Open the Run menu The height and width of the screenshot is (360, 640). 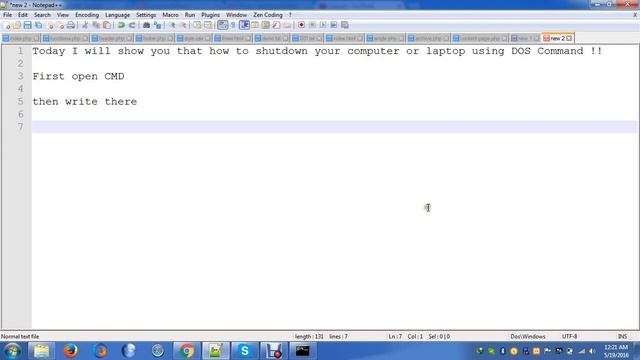click(x=190, y=15)
